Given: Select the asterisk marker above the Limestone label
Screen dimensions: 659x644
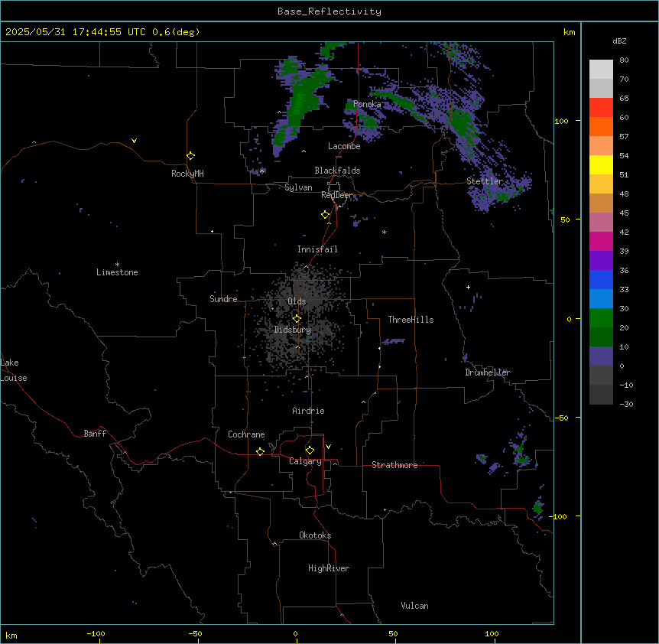Looking at the screenshot, I should [x=117, y=265].
